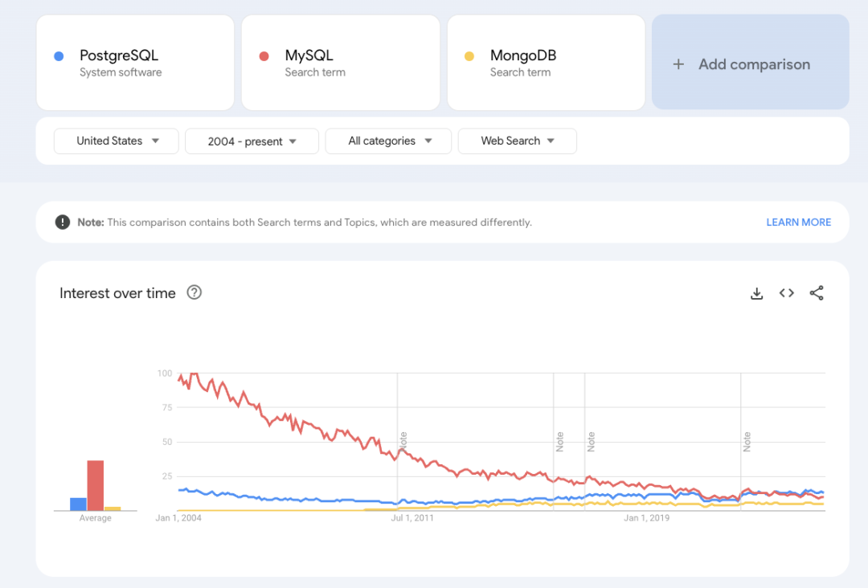Viewport: 868px width, 588px height.
Task: Open the United States region dropdown
Action: pos(117,141)
